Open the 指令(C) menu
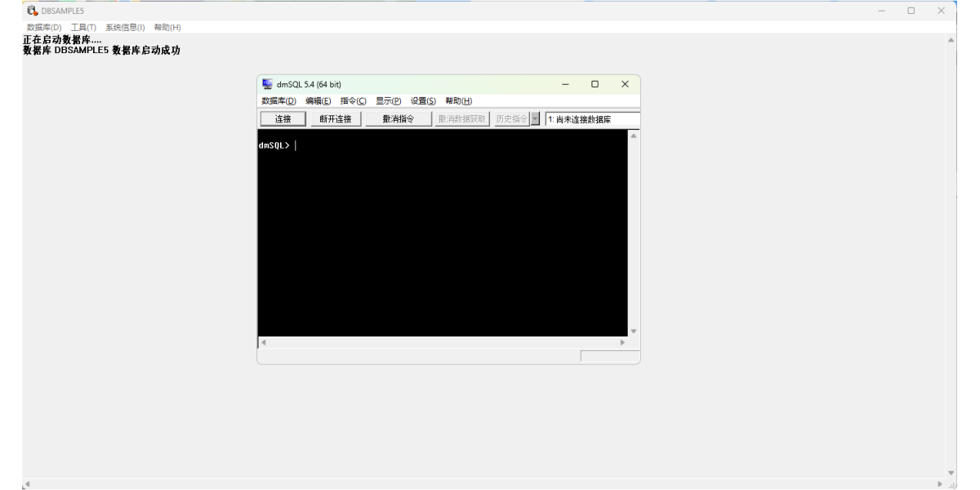This screenshot has height=490, width=980. tap(354, 101)
